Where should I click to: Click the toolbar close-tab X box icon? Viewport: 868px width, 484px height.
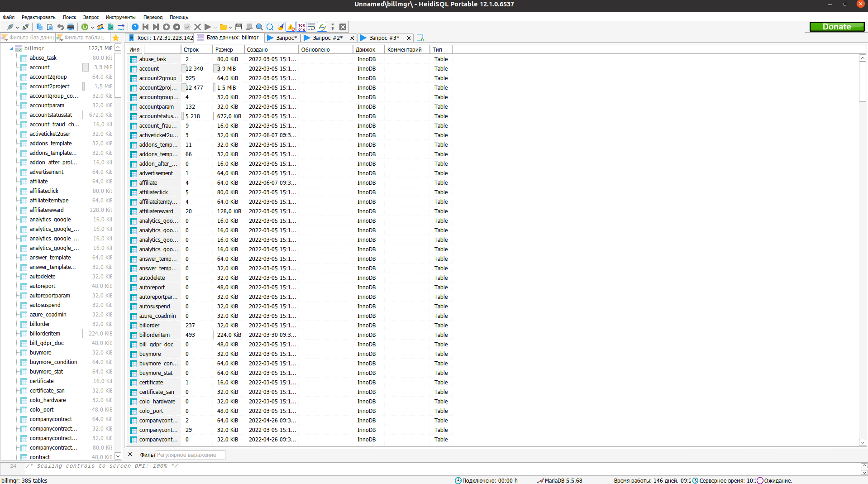(343, 27)
